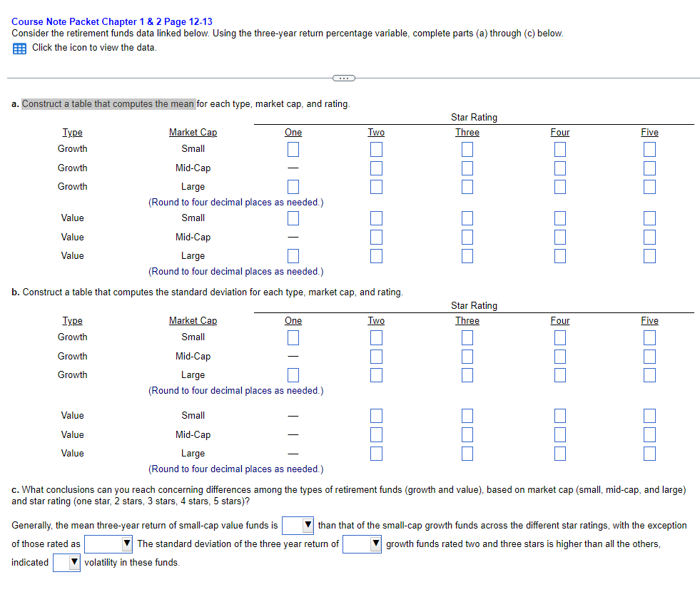Select std dev Value Large Three-star field
This screenshot has height=607, width=700.
coord(467,454)
